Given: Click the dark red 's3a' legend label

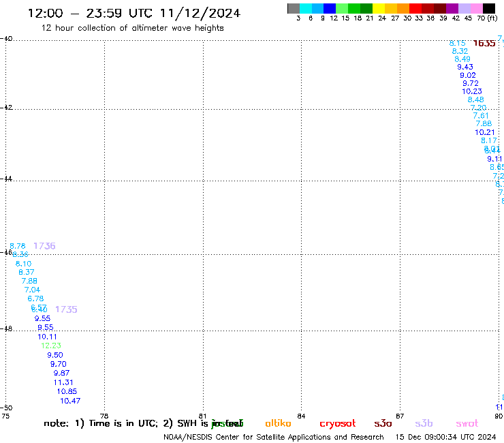Looking at the screenshot, I should pyautogui.click(x=383, y=424).
